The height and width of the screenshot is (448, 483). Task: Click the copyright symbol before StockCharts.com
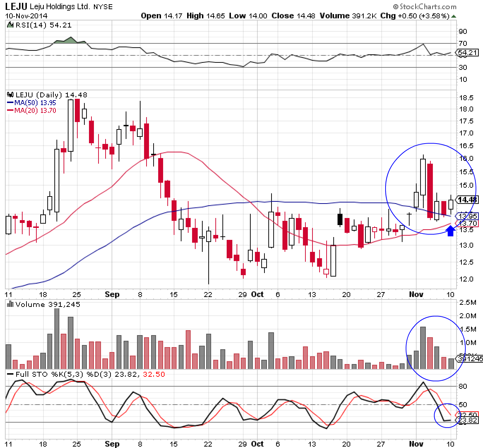click(395, 7)
